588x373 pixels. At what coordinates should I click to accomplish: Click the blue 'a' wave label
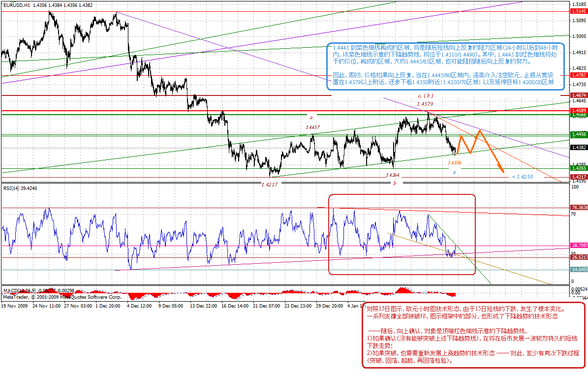click(455, 172)
